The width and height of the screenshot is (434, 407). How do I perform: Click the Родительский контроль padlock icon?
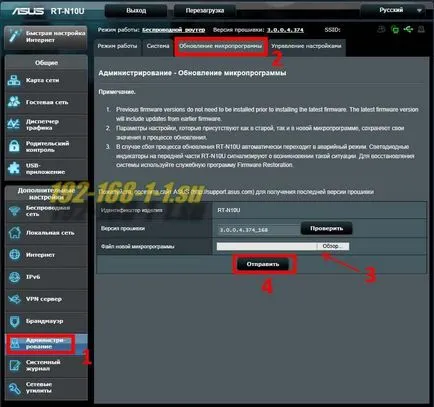coord(14,146)
